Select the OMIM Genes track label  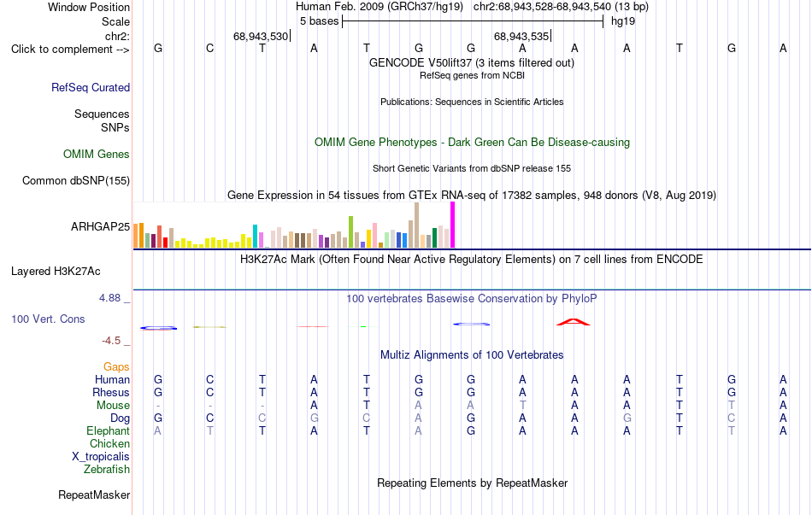[x=97, y=155]
